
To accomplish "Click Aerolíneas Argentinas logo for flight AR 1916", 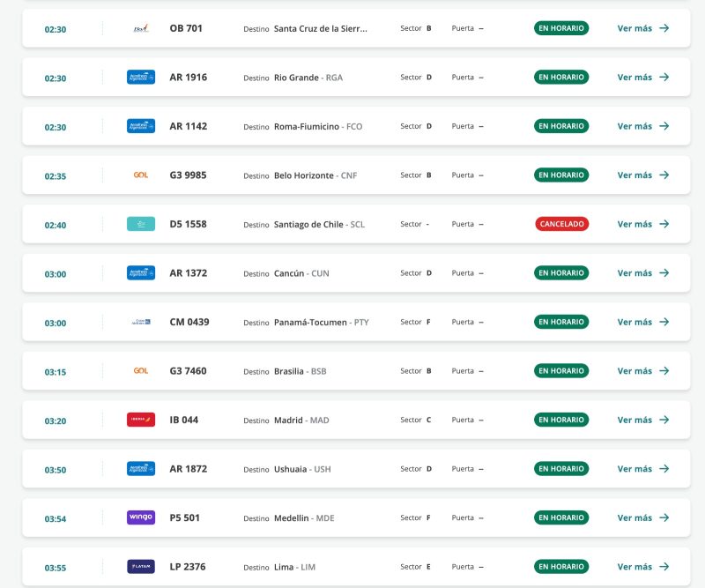I will coord(140,78).
